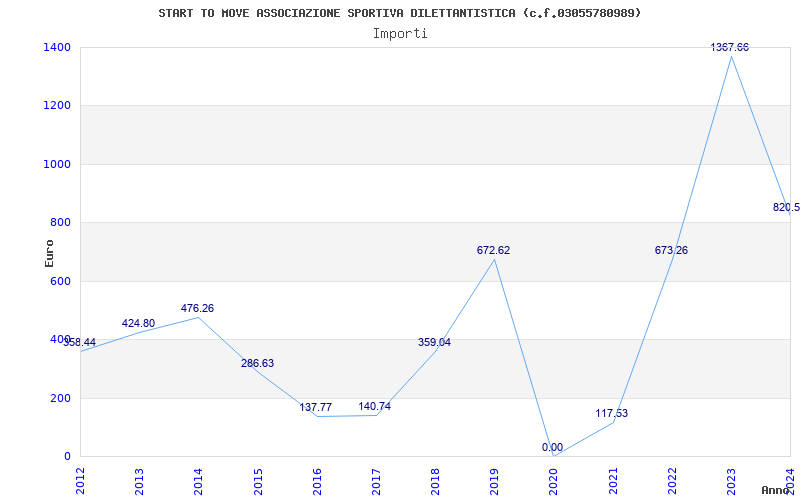Image resolution: width=800 pixels, height=500 pixels.
Task: Select data label 0.00
Action: [x=553, y=447]
